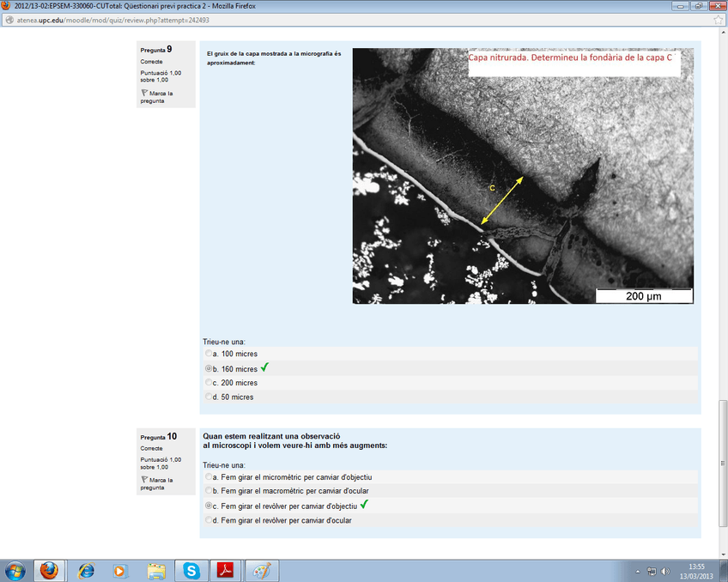This screenshot has width=728, height=582.
Task: Select answer a. 100 micres
Action: click(x=209, y=354)
